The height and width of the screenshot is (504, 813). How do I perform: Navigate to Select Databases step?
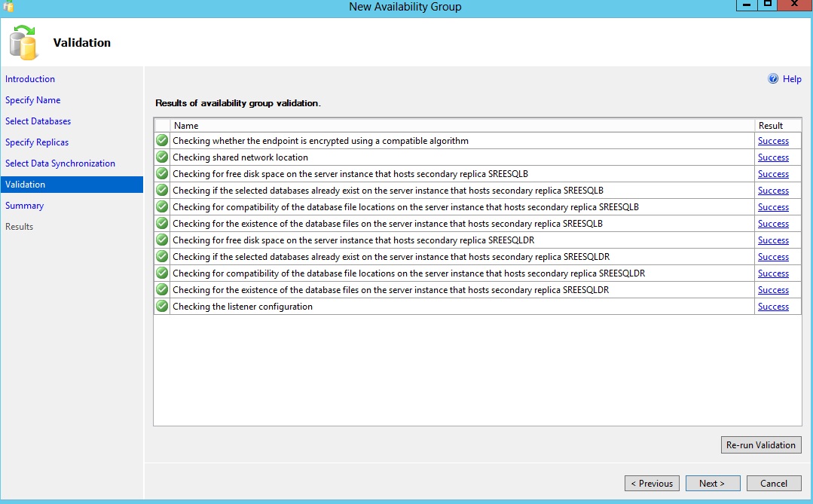click(x=38, y=121)
